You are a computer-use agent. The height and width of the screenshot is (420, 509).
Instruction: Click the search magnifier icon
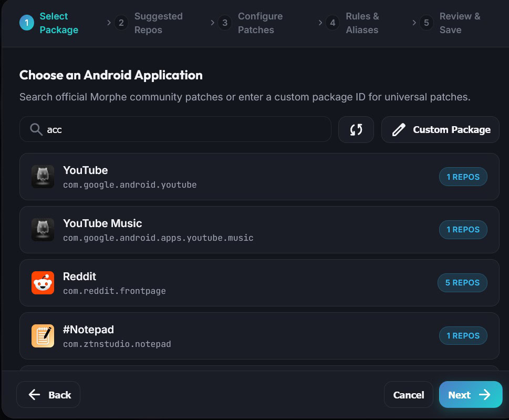pos(36,129)
